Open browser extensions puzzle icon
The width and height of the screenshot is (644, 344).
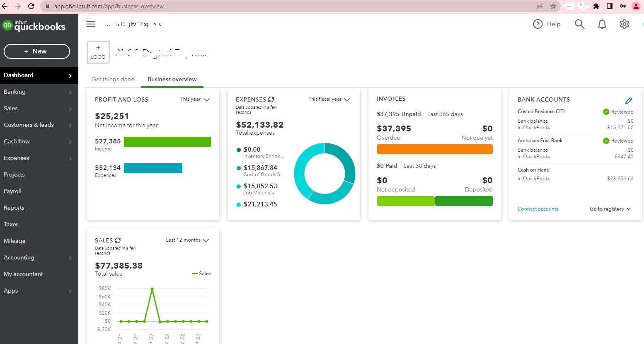point(596,6)
